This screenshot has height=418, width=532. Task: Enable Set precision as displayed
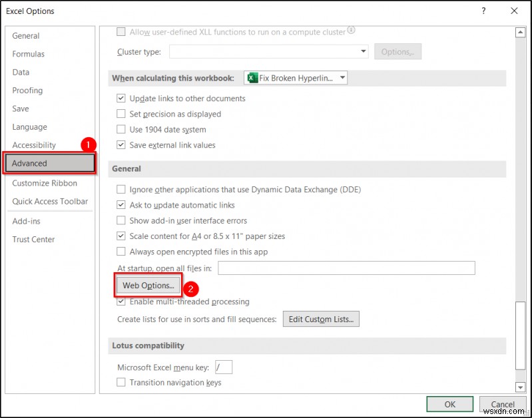(121, 114)
